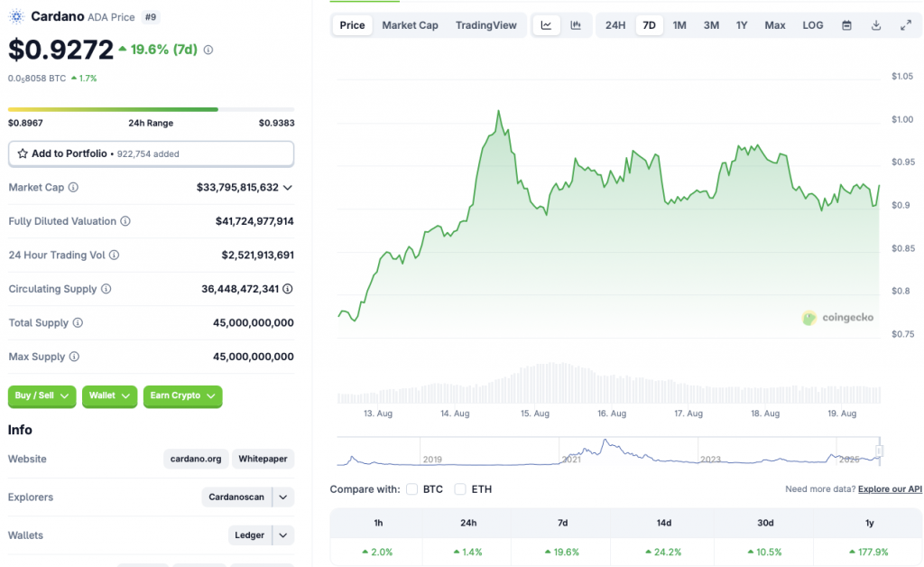Screen dimensions: 924x567
Task: Open the 24 Hour Trading Vol info icon
Action: click(115, 256)
